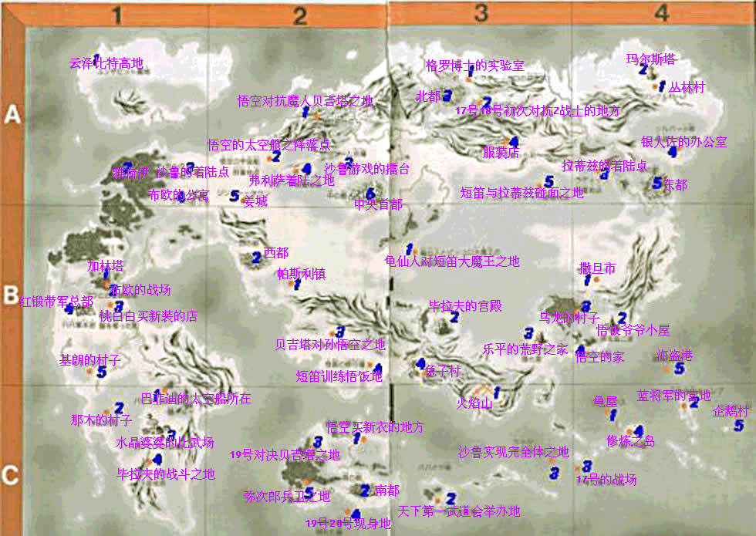Click row header A on left border
This screenshot has width=756, height=536.
[12, 114]
